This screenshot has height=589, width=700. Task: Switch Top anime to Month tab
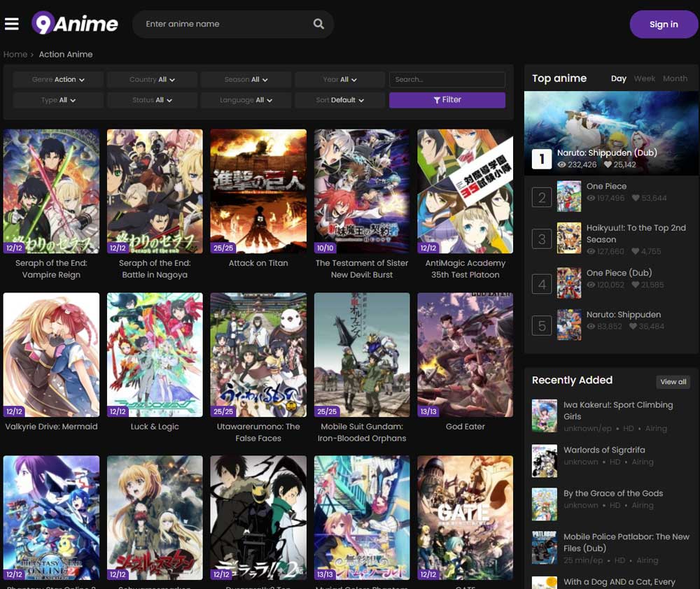coord(675,78)
